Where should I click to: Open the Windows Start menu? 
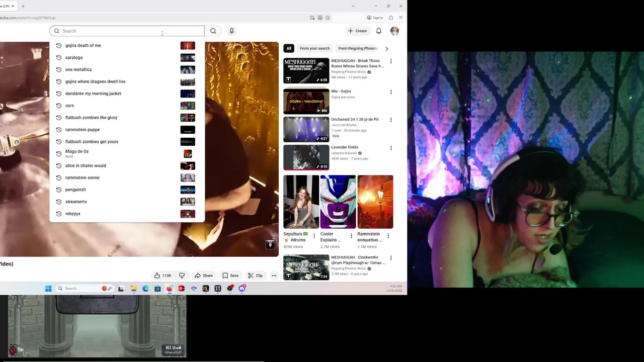(x=48, y=289)
